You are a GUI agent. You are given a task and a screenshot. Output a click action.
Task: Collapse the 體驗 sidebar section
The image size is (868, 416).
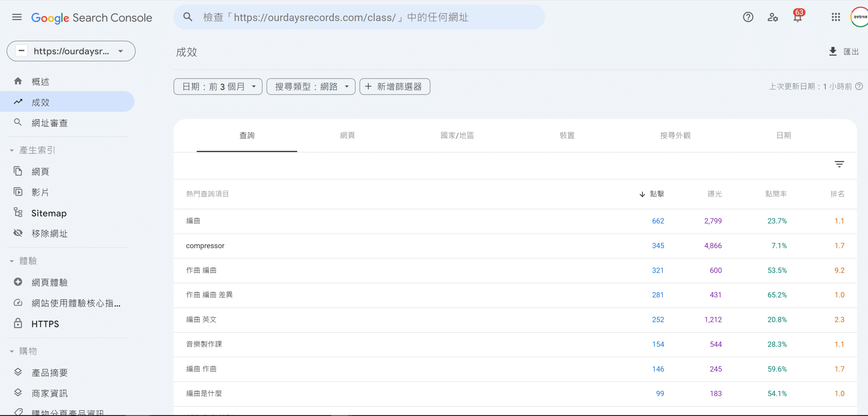[12, 261]
